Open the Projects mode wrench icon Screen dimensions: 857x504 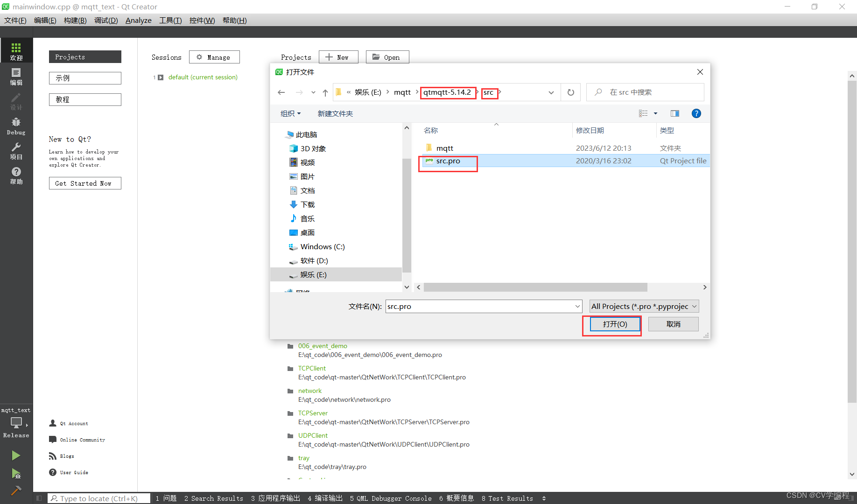click(x=16, y=151)
